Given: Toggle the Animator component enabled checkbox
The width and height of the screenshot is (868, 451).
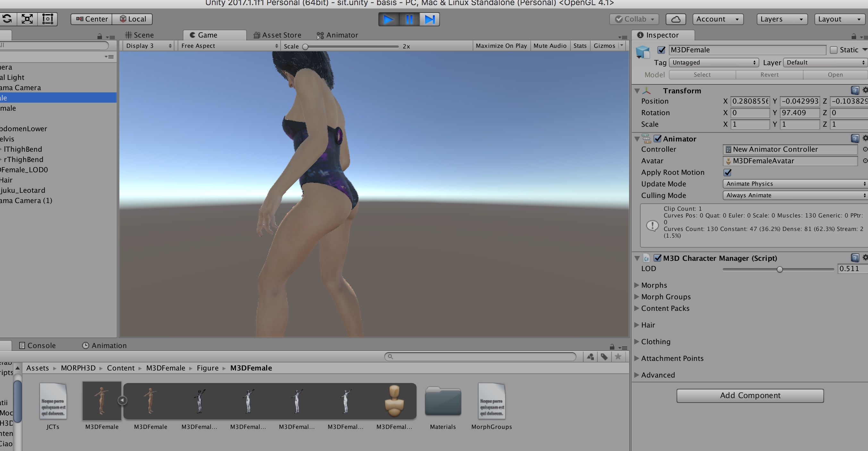Looking at the screenshot, I should (x=657, y=139).
